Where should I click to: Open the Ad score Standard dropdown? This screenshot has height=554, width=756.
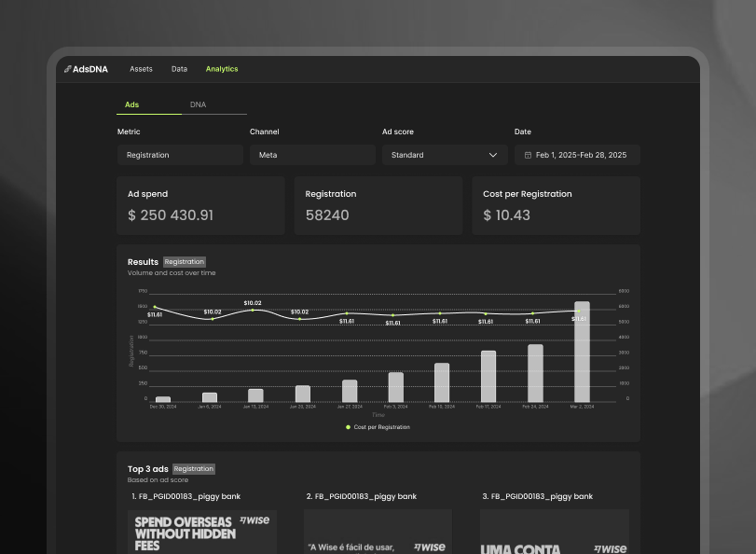tap(445, 155)
